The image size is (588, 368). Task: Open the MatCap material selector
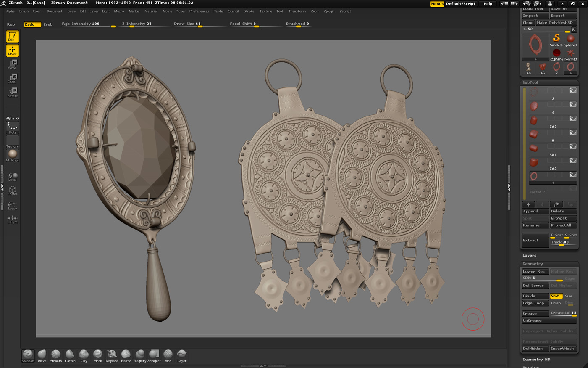pyautogui.click(x=12, y=156)
